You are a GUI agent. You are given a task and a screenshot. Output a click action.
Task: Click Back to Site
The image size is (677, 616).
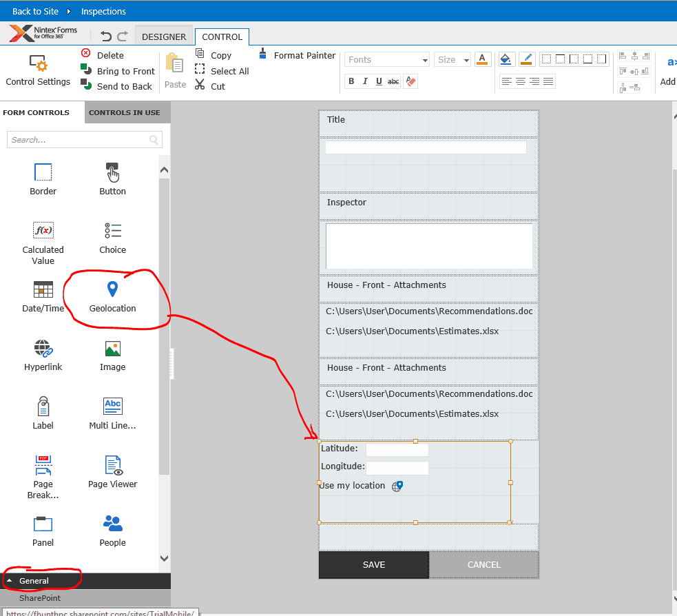point(35,11)
